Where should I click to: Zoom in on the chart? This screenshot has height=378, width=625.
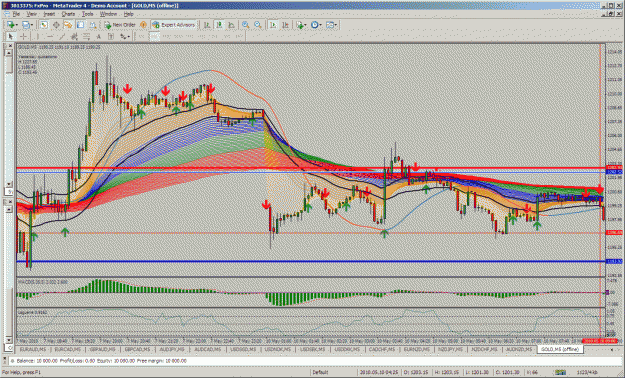(246, 25)
